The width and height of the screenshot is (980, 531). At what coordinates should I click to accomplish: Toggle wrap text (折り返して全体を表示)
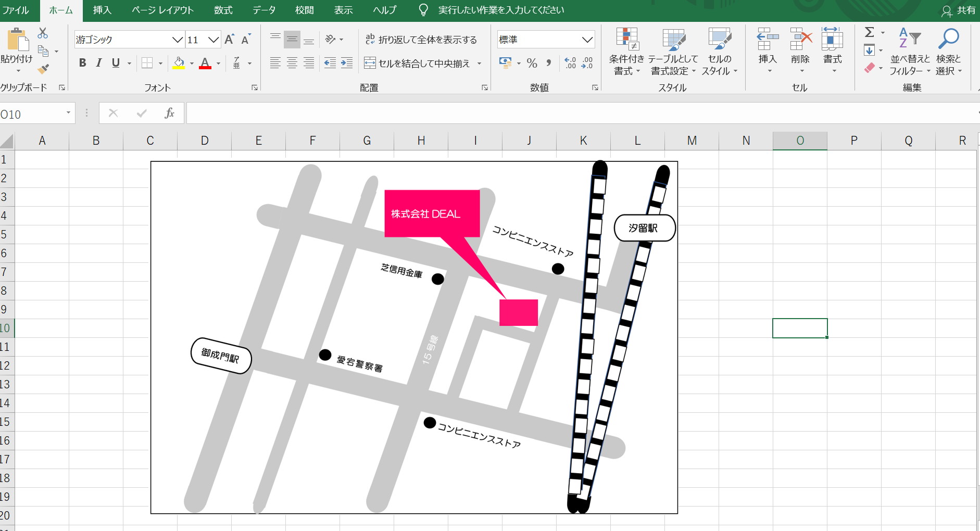click(422, 39)
